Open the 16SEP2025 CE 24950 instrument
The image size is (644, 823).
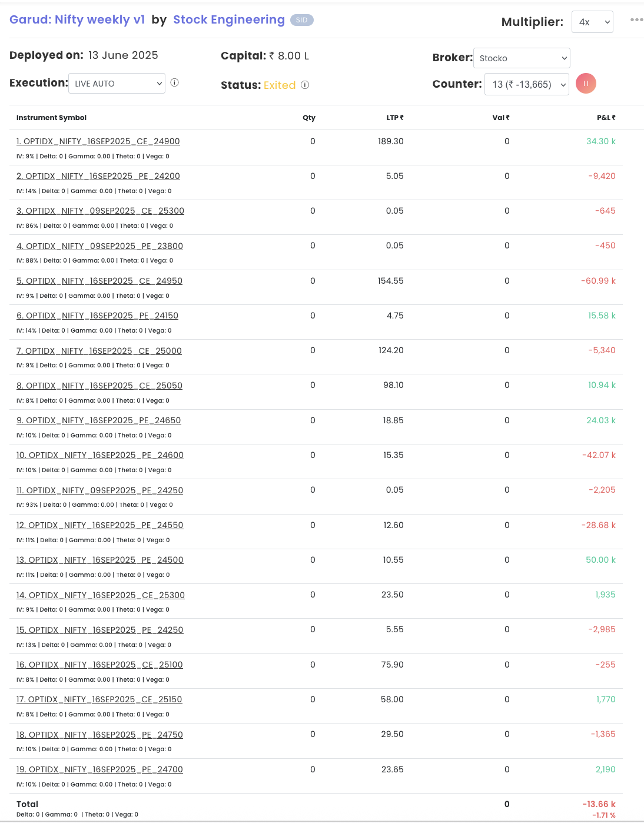point(99,281)
